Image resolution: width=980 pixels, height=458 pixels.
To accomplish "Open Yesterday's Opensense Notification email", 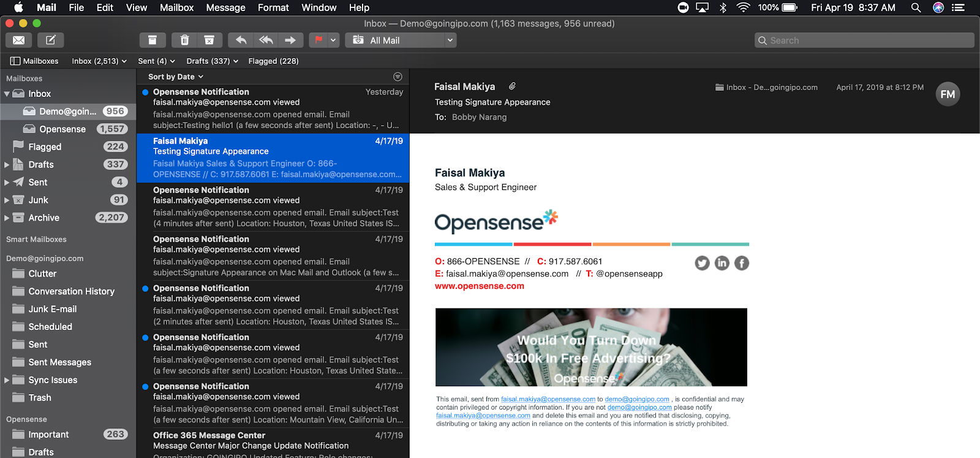I will click(273, 109).
